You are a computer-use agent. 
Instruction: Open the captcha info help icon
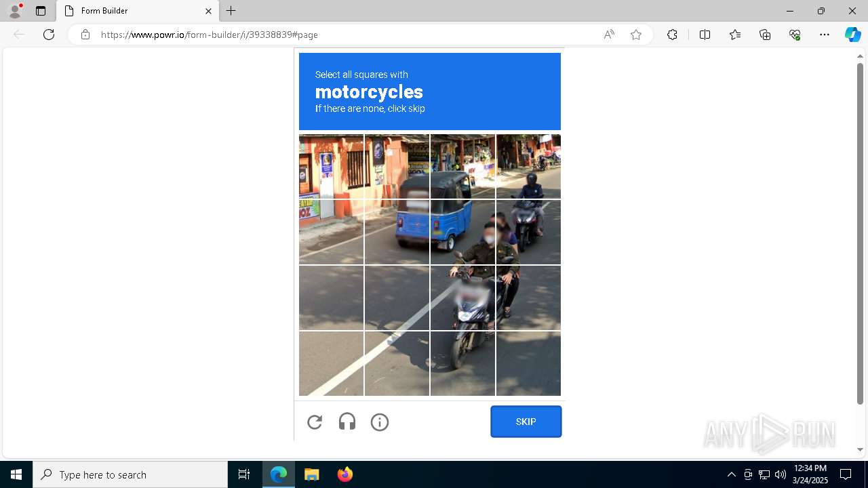click(380, 422)
